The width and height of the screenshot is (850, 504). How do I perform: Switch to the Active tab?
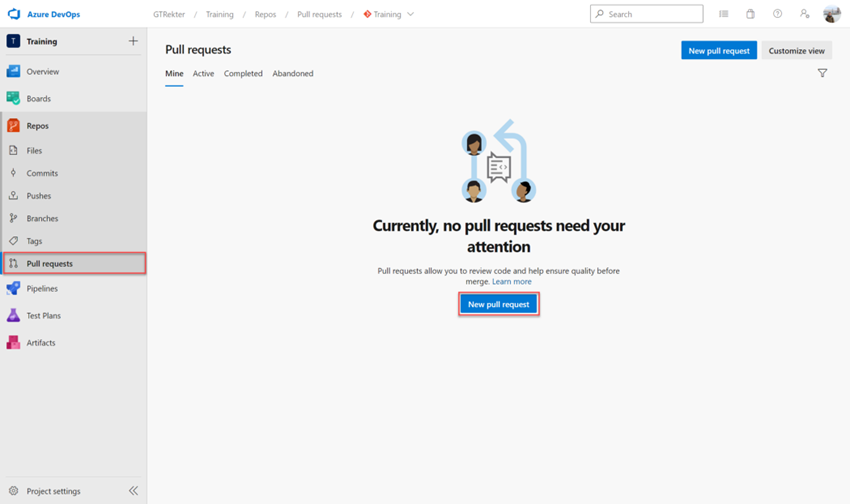203,74
